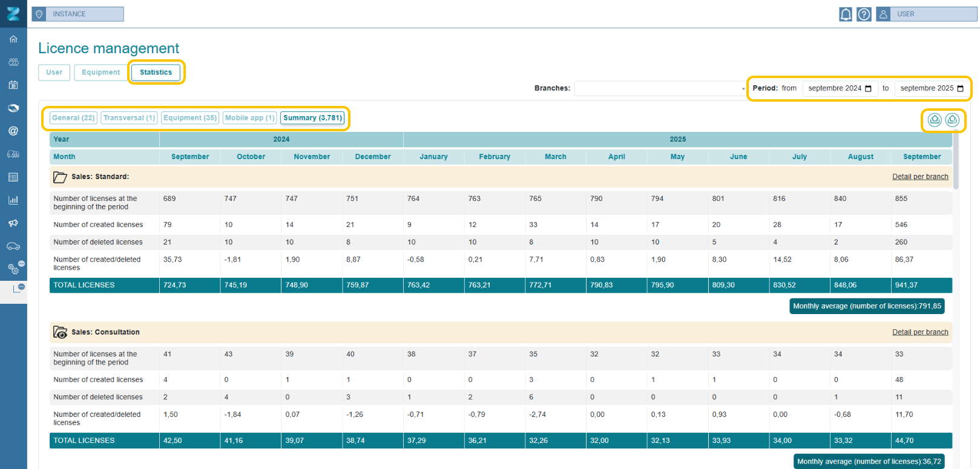Screen dimensions: 980x469
Task: Open the General (22) sub-tab
Action: (x=73, y=118)
